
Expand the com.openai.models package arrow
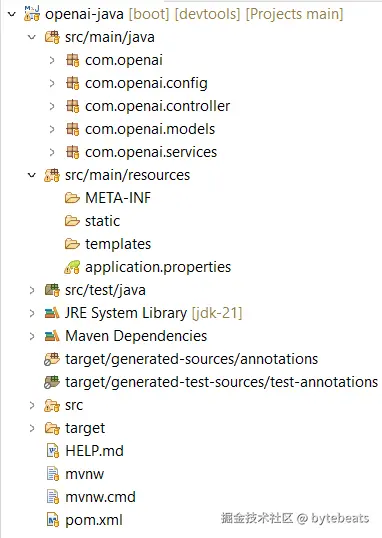52,129
